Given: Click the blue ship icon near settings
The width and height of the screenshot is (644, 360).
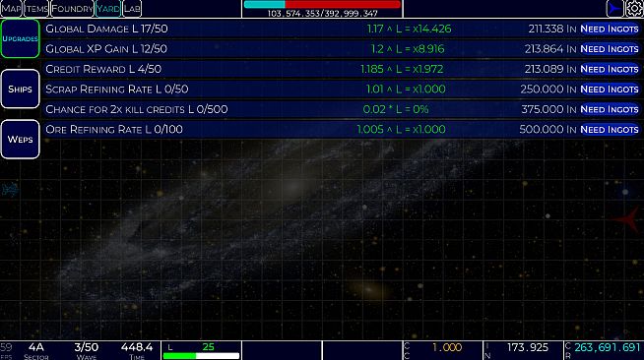Looking at the screenshot, I should pos(614,8).
